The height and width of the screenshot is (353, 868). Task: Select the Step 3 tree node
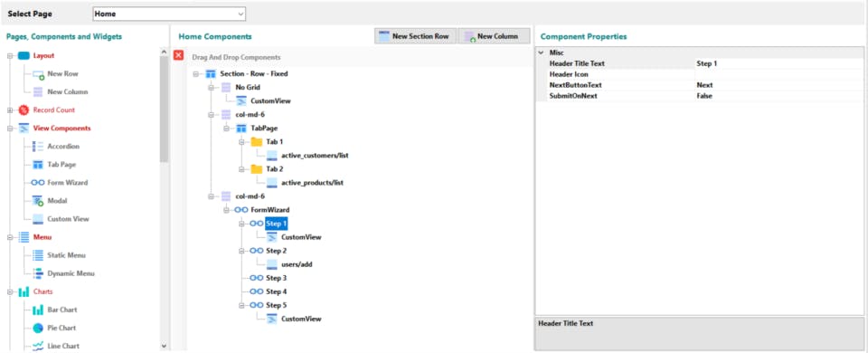277,278
